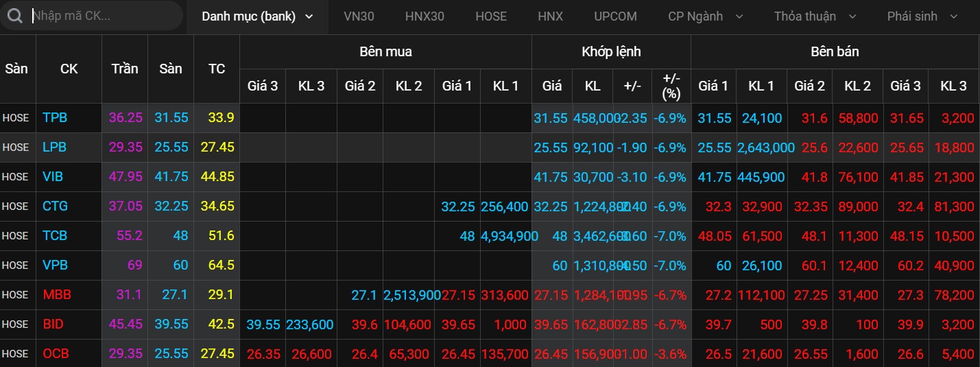Viewport: 980px width, 367px height.
Task: Open the Phái sinh dropdown
Action: (x=922, y=16)
